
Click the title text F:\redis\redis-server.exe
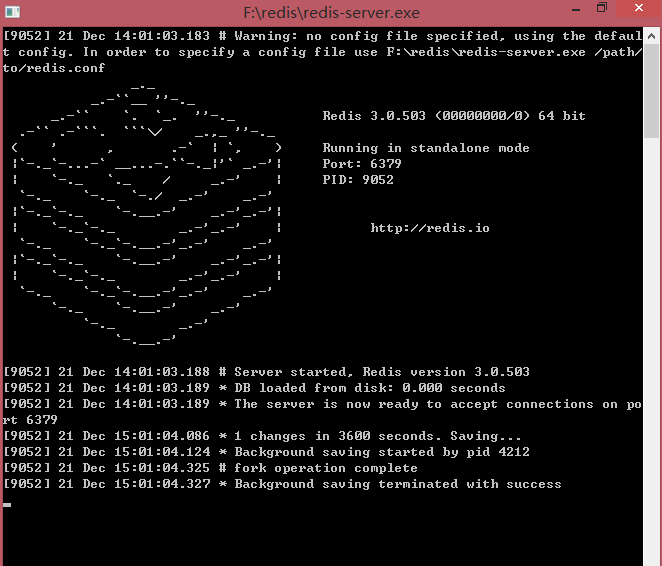331,13
